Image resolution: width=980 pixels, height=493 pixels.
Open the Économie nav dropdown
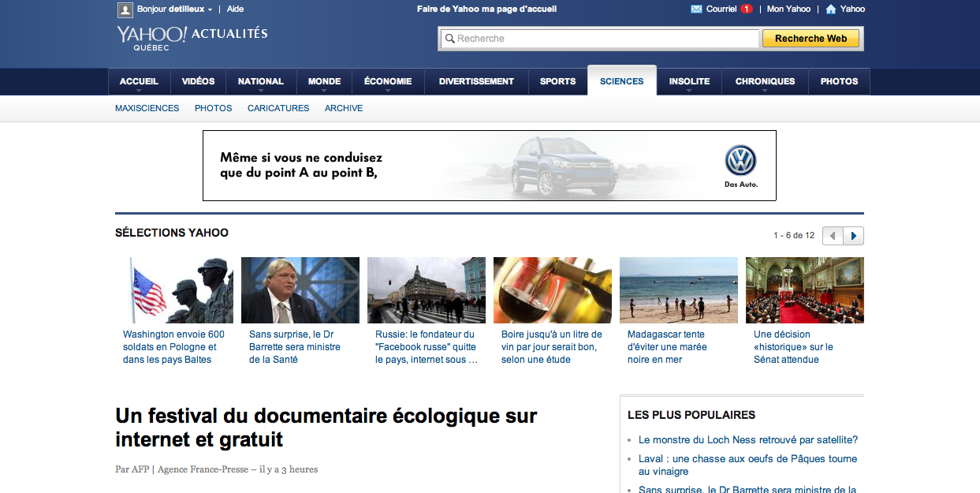388,81
